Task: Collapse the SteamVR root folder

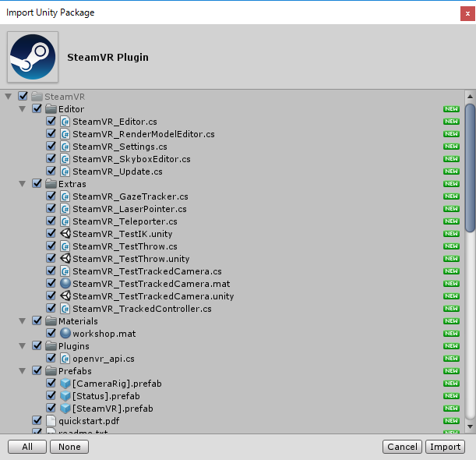Action: 9,97
